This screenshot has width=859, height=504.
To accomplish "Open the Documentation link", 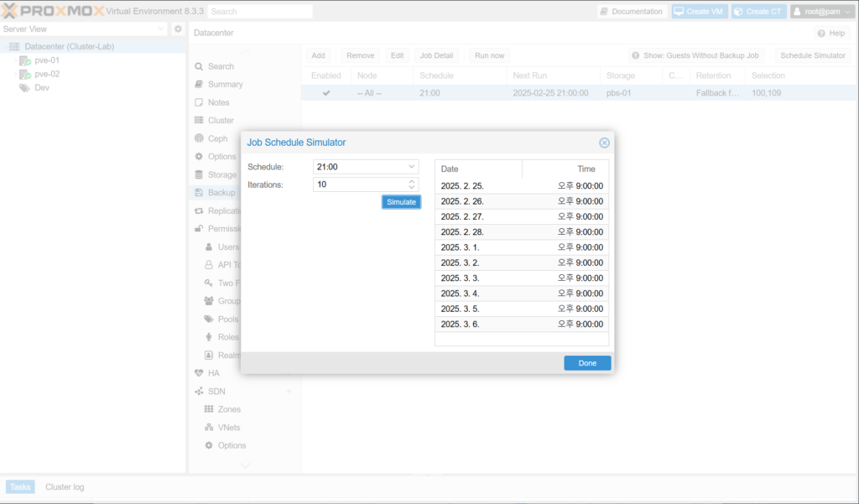I will coord(632,12).
